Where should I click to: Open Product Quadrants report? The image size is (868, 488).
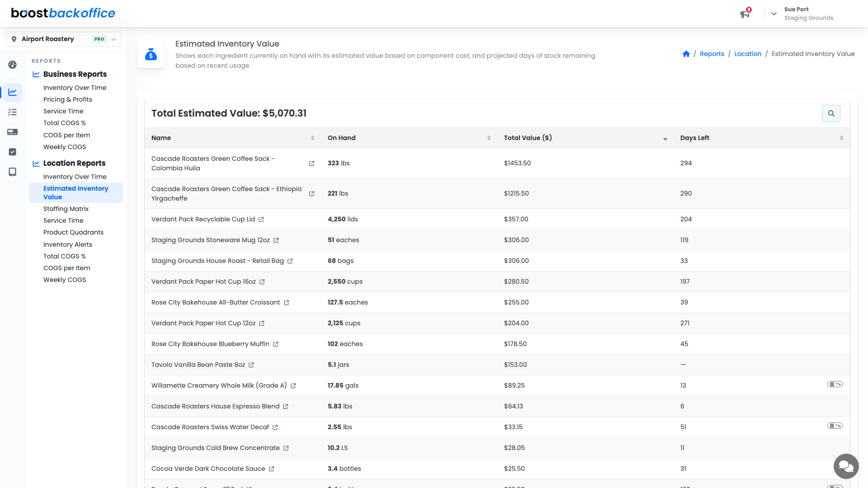73,232
